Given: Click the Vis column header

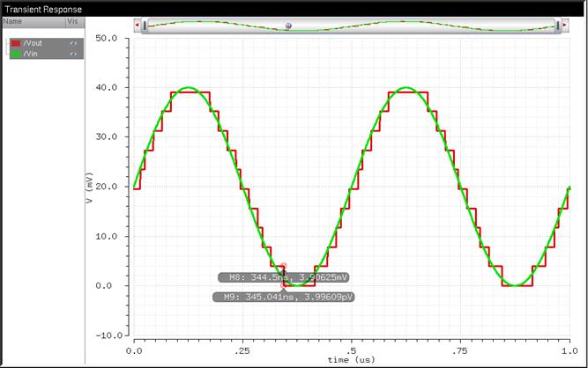Looking at the screenshot, I should point(74,21).
